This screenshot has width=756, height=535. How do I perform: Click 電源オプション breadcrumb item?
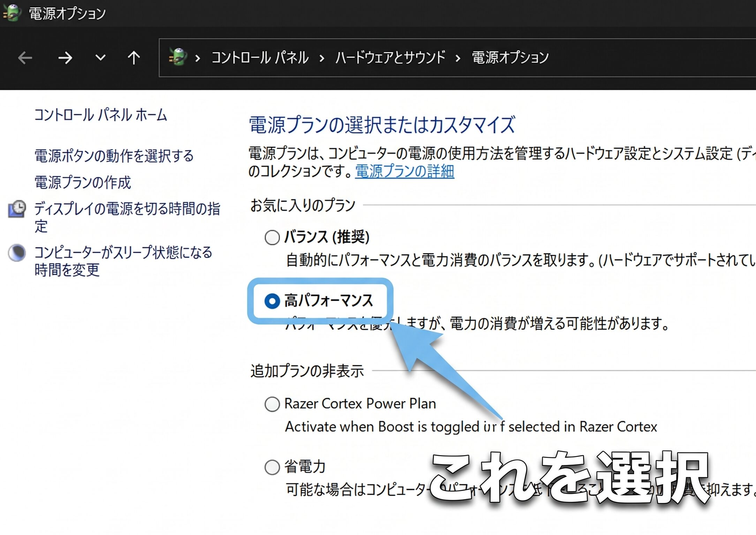click(510, 58)
